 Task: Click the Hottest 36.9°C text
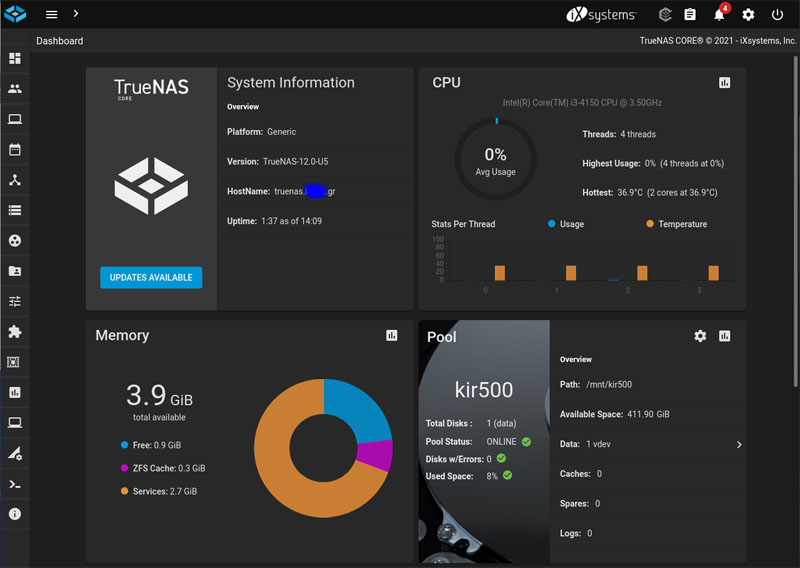coord(649,193)
